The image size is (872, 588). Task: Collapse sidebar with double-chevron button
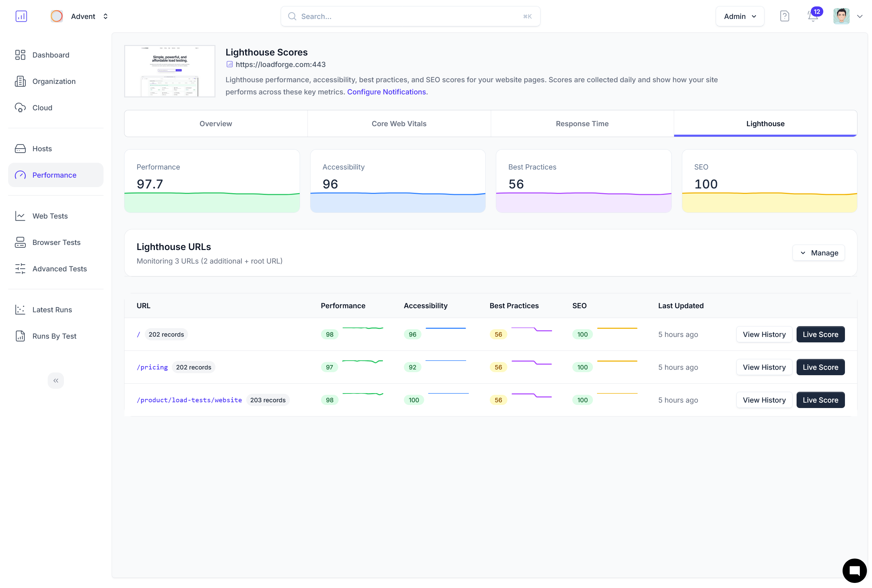[55, 381]
